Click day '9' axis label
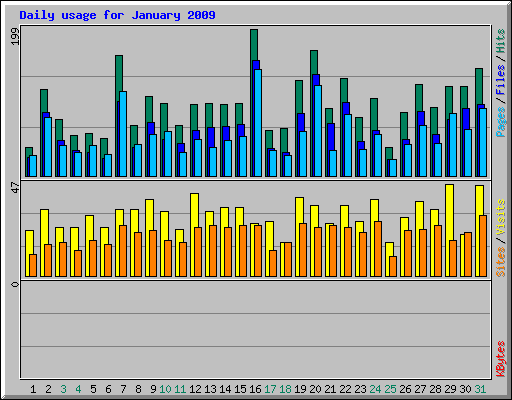This screenshot has width=512, height=400. 153,389
